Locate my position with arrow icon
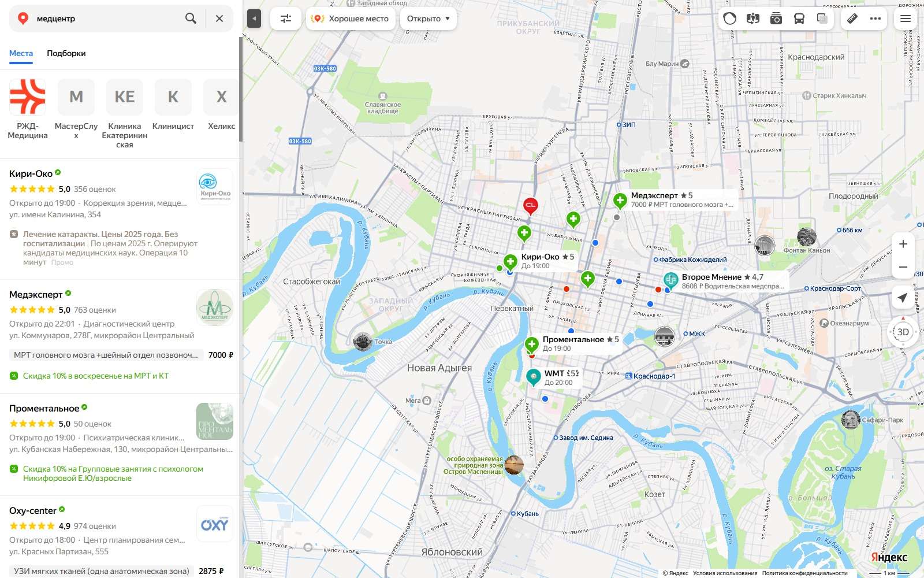 [903, 297]
